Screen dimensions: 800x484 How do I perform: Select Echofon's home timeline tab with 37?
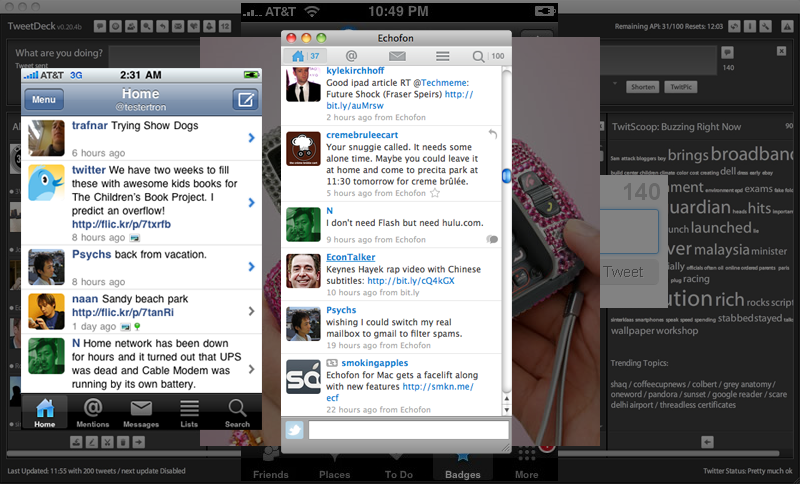coord(305,56)
